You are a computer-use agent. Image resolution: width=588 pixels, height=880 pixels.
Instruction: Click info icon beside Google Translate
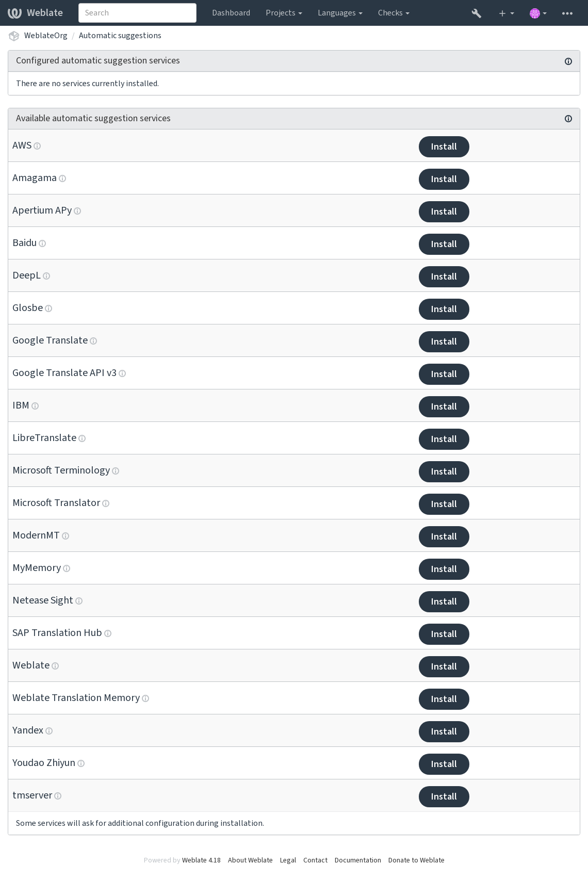93,341
